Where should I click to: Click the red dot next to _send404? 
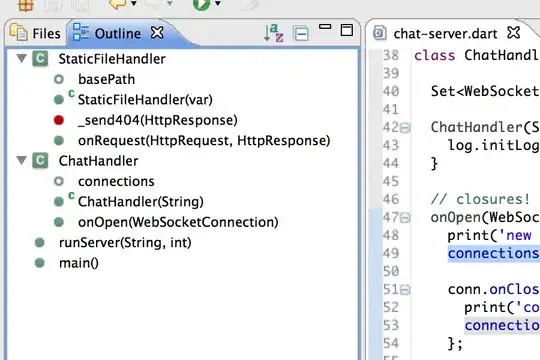tap(59, 120)
